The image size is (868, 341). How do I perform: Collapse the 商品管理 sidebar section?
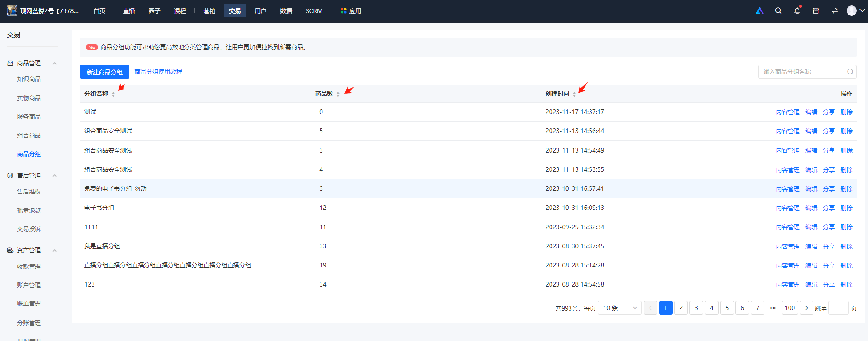pyautogui.click(x=55, y=63)
